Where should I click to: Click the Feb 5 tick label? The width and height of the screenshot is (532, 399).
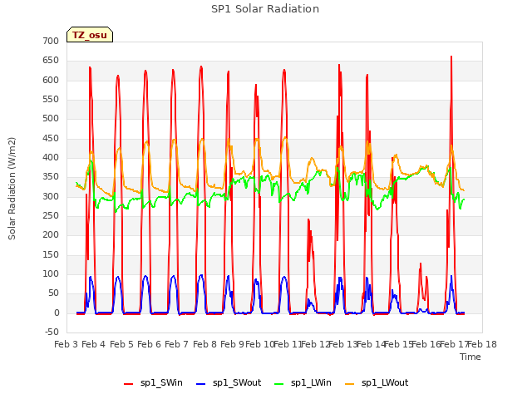point(121,344)
